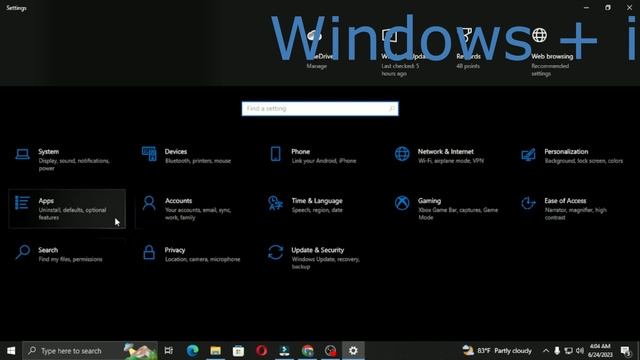Open File Explorer from the taskbar

[216, 351]
